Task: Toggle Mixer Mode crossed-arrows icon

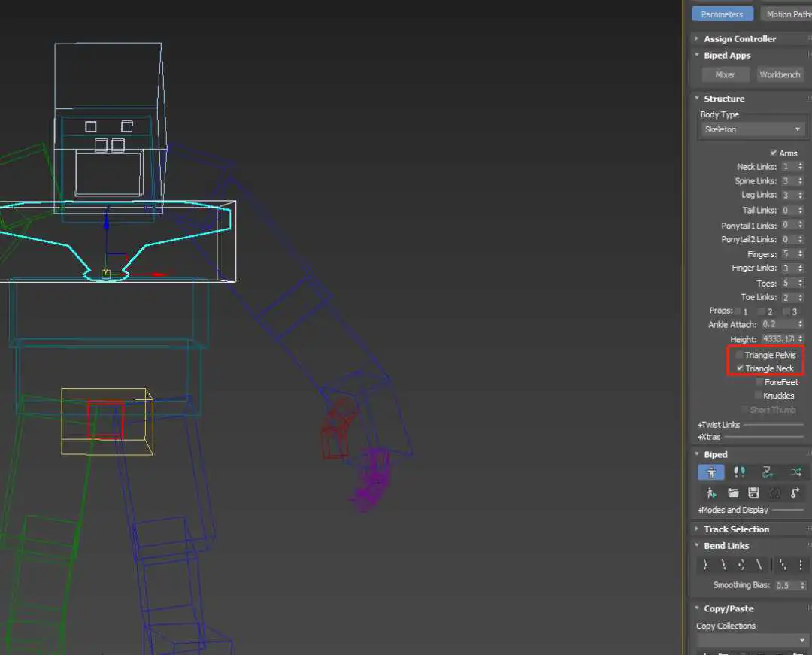Action: (795, 472)
